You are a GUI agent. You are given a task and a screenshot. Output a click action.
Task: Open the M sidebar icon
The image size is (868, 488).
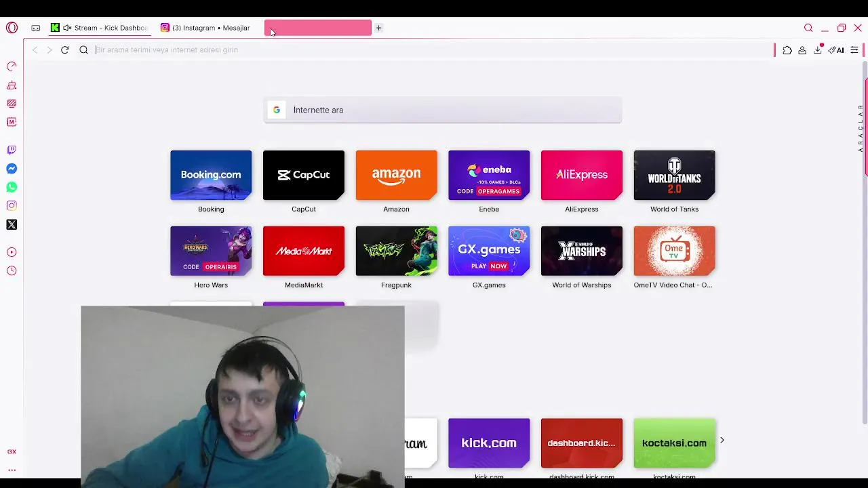pyautogui.click(x=12, y=122)
